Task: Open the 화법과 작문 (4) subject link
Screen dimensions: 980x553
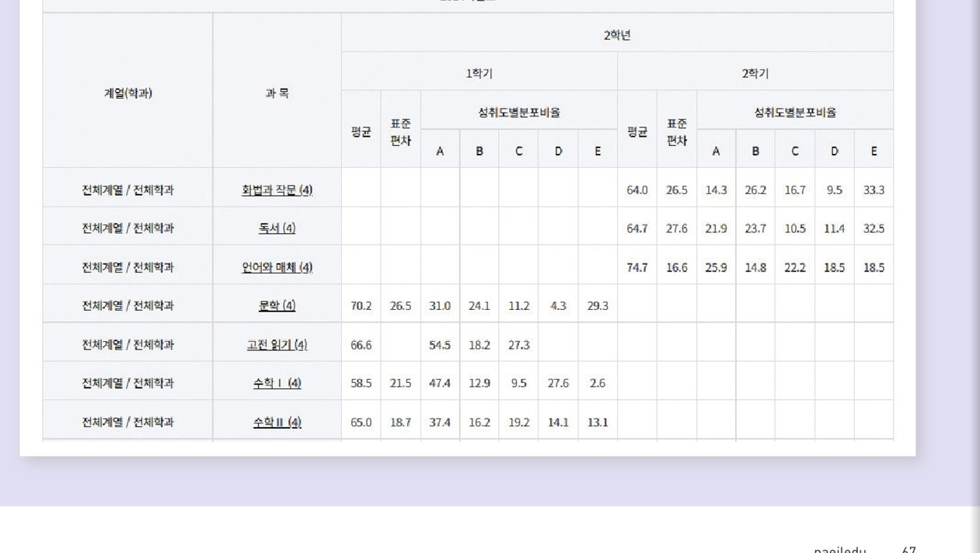Action: coord(277,190)
